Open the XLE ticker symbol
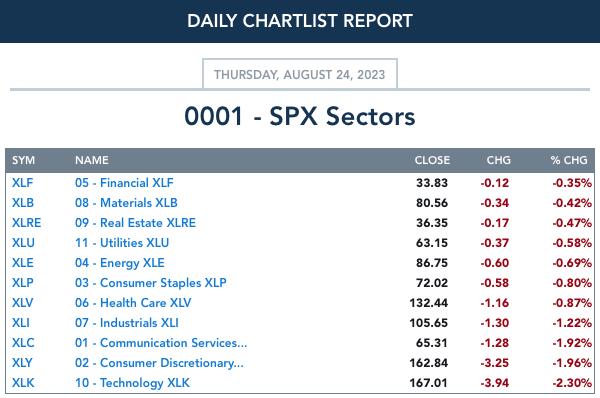Screen dimensions: 600x398 [x=23, y=263]
